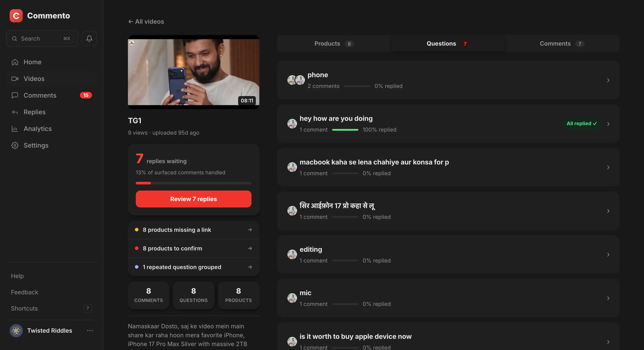The image size is (644, 350).
Task: Open '1 repeated question grouped' row
Action: pyautogui.click(x=193, y=267)
